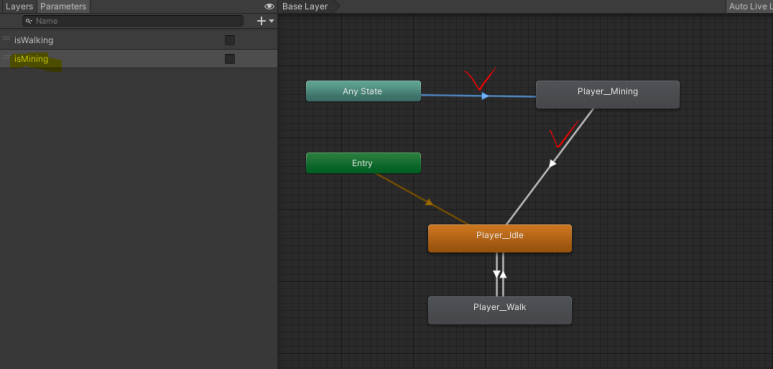Select the Entry to Player_Idle transition arrow
The height and width of the screenshot is (369, 773).
click(x=429, y=202)
